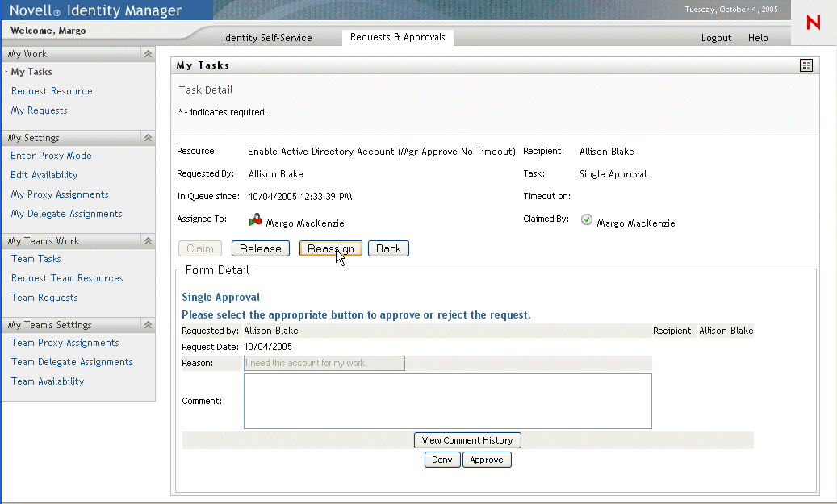
Task: Click the Welcome, Margo text
Action: pos(48,31)
